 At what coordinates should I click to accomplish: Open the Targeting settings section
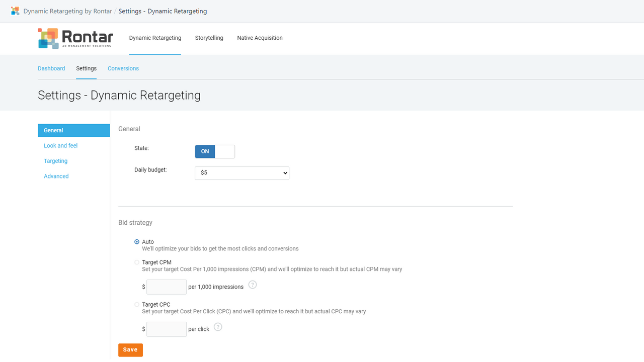[x=55, y=161]
